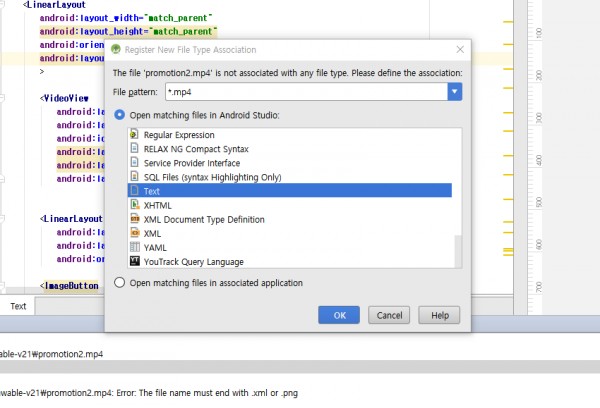Image resolution: width=600 pixels, height=408 pixels.
Task: Choose XML Document Type Definition row
Action: 290,219
